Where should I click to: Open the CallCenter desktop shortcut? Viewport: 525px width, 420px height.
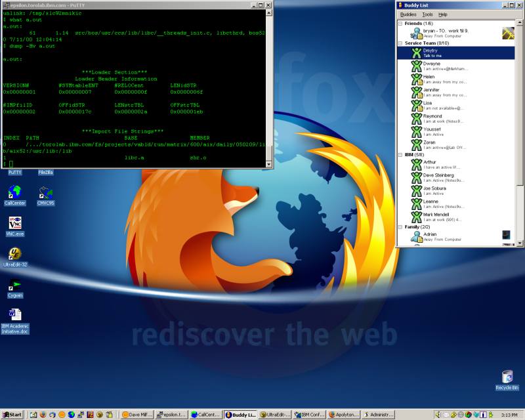coord(14,192)
